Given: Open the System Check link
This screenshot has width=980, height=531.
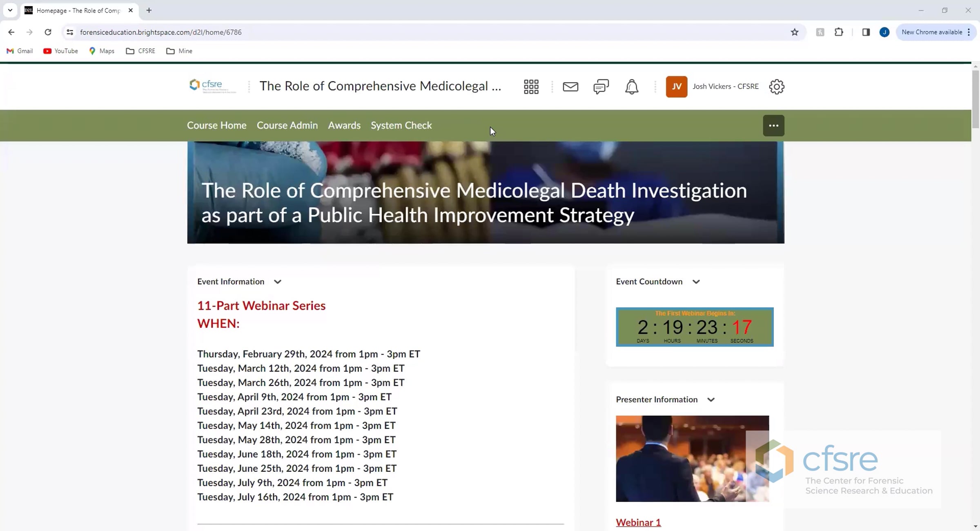Looking at the screenshot, I should pos(401,125).
